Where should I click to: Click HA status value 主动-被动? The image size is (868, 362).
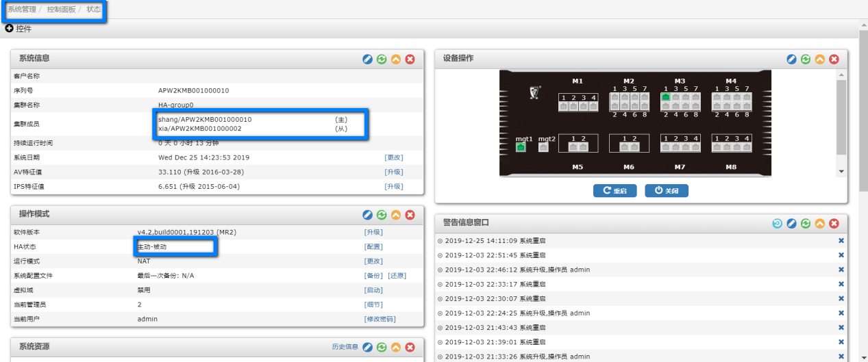pos(153,246)
